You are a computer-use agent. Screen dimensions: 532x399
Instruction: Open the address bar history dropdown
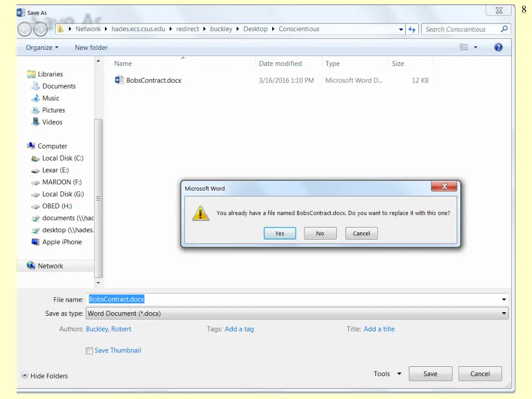coord(401,30)
